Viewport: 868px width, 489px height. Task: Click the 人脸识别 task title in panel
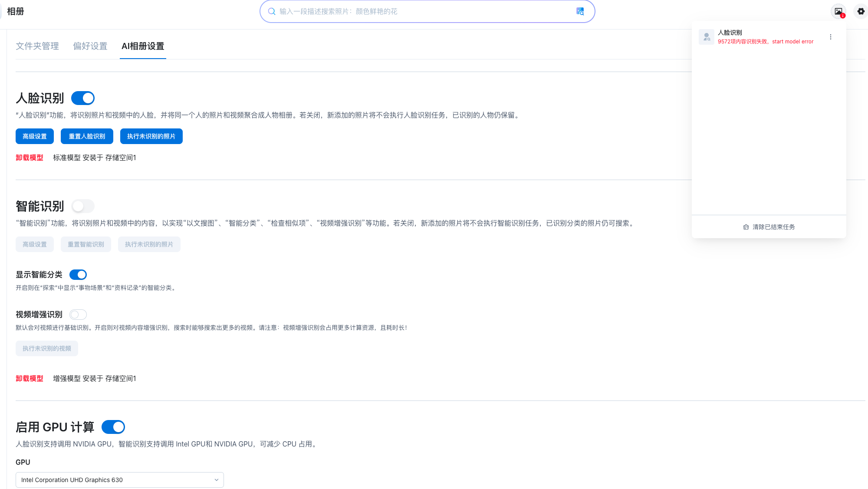(730, 33)
